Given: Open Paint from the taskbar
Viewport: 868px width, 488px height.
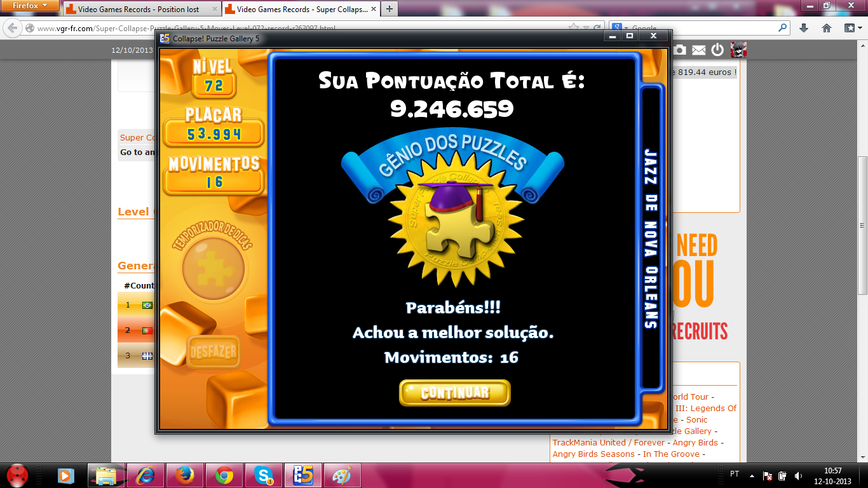Looking at the screenshot, I should (x=342, y=475).
